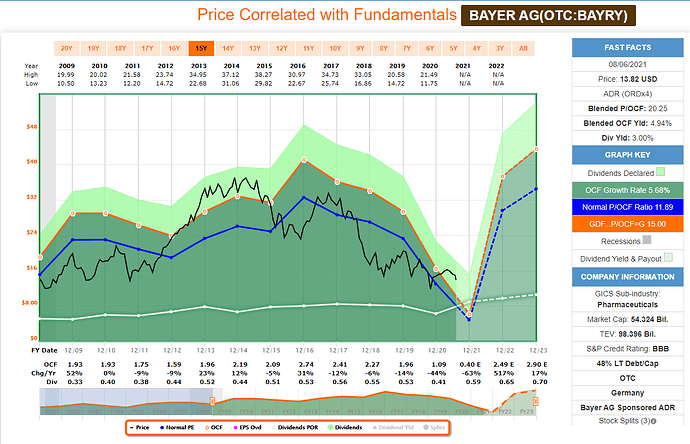Grab the right handle of range slider
690x444 pixels.
click(x=536, y=401)
